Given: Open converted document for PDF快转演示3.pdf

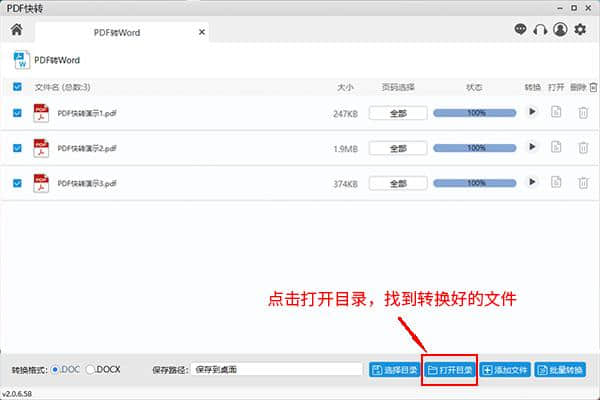Looking at the screenshot, I should point(556,182).
